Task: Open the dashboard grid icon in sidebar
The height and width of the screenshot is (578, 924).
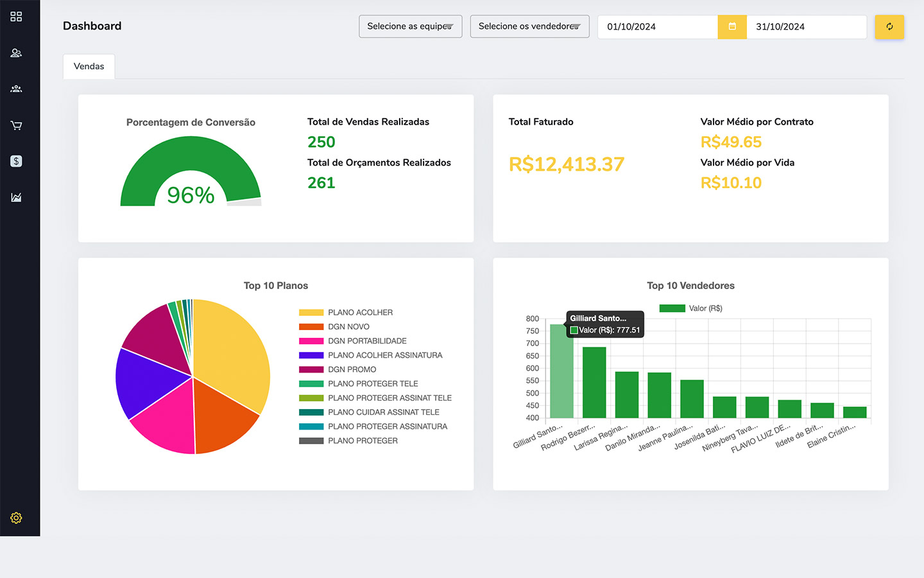Action: (16, 17)
